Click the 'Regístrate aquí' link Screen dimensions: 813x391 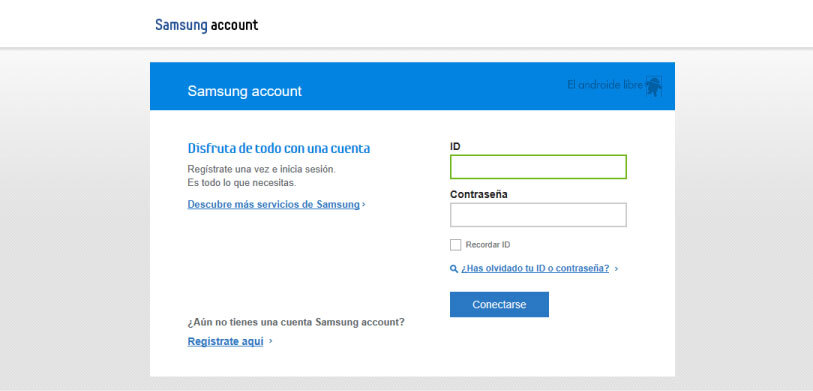click(x=226, y=341)
